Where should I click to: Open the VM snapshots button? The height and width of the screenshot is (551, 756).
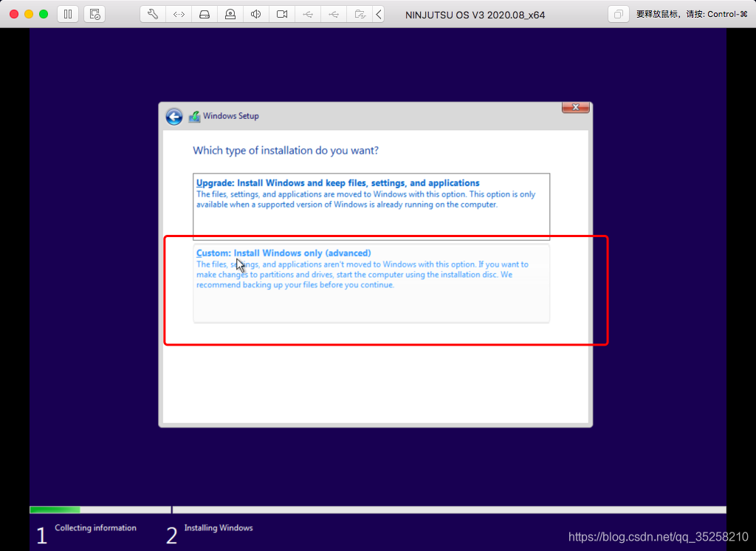pyautogui.click(x=94, y=14)
